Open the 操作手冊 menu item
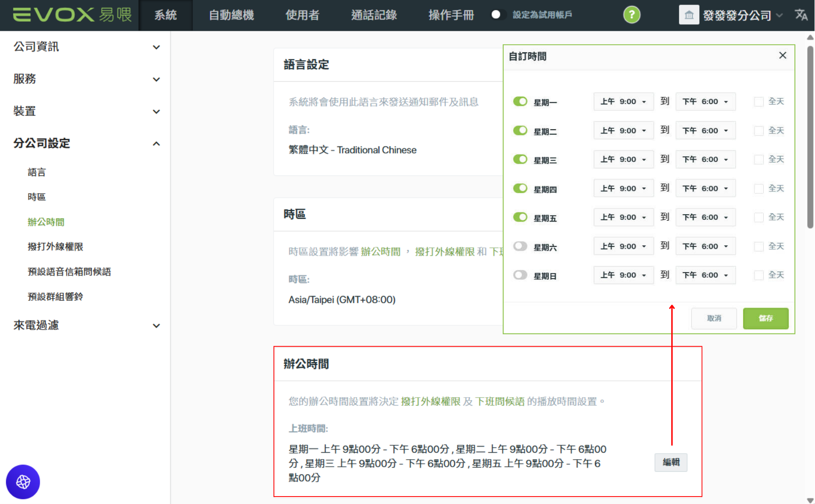 [451, 15]
